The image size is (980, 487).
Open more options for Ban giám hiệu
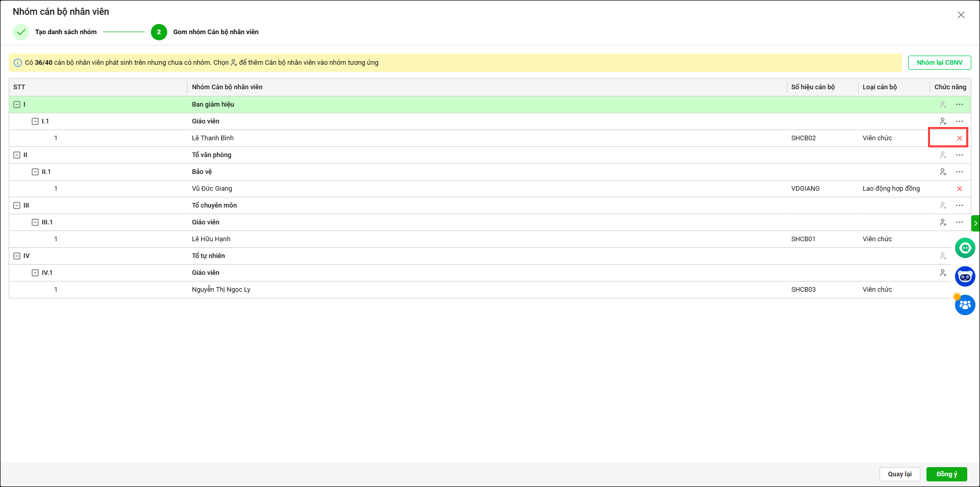coord(959,105)
